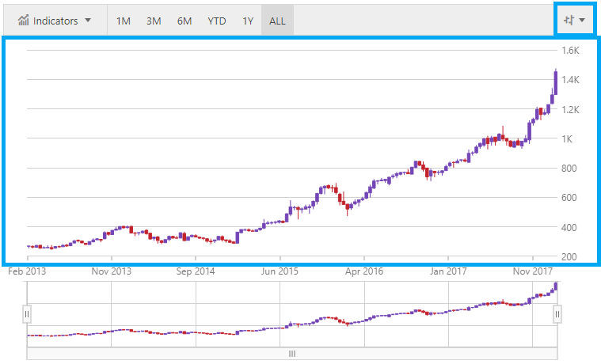The image size is (601, 364).
Task: Click the Feb 2013 axis label
Action: [26, 271]
